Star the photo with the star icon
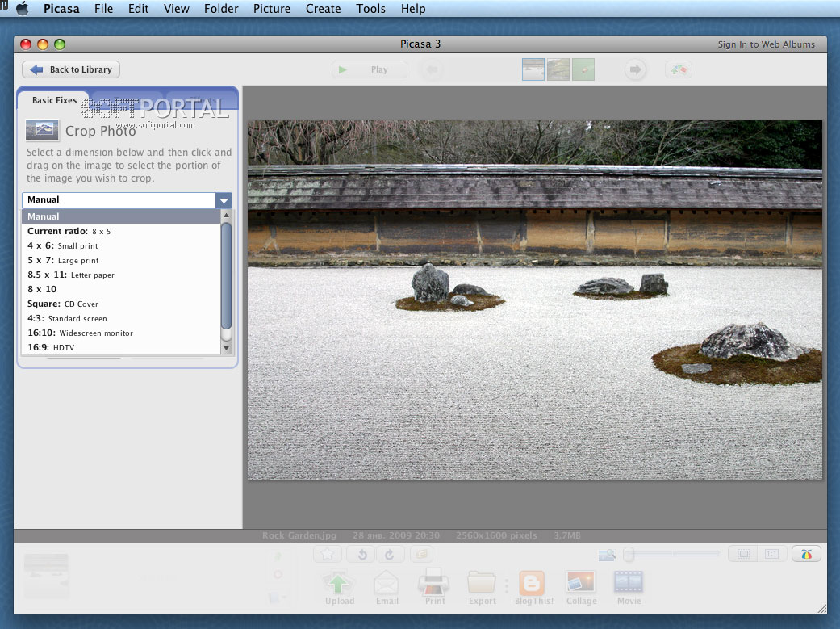The height and width of the screenshot is (629, 840). pos(328,554)
